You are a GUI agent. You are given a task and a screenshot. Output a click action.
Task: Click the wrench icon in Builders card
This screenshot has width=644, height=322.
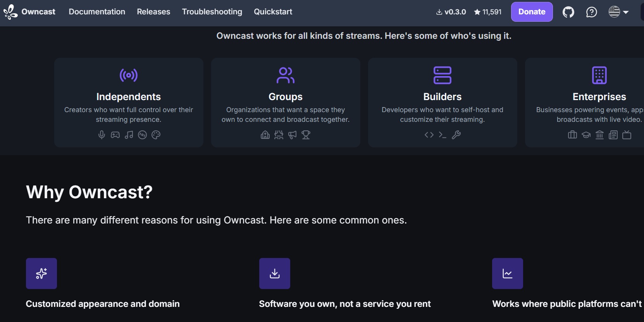tap(456, 135)
